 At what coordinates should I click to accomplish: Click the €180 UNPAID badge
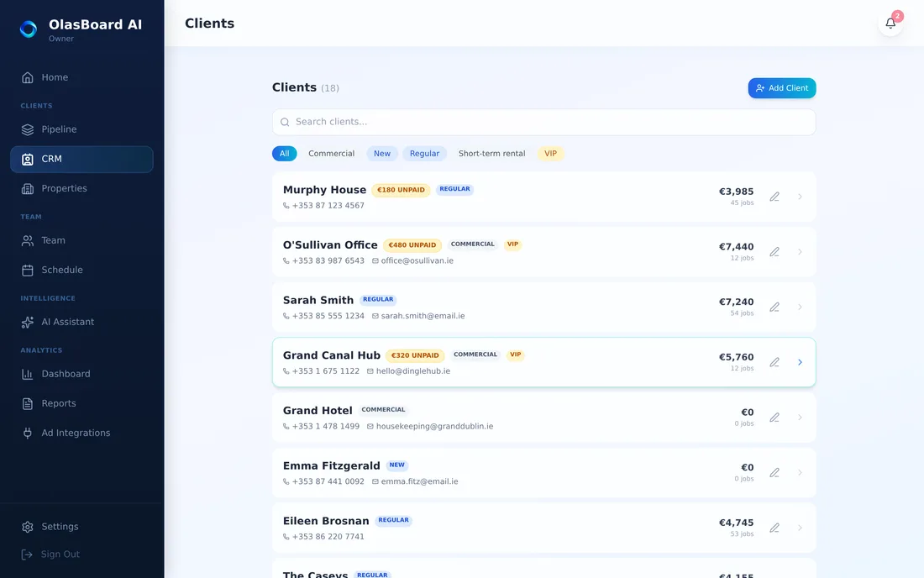tap(401, 190)
